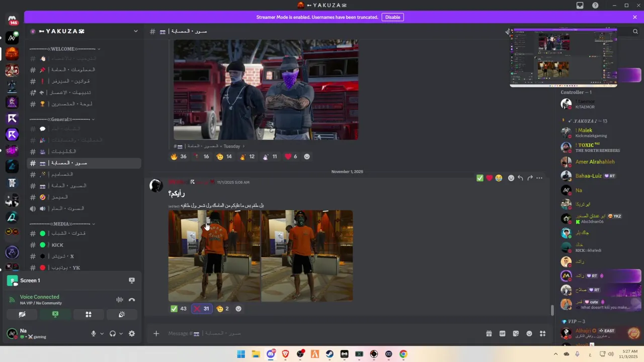Toggle green screen share button

point(55,314)
